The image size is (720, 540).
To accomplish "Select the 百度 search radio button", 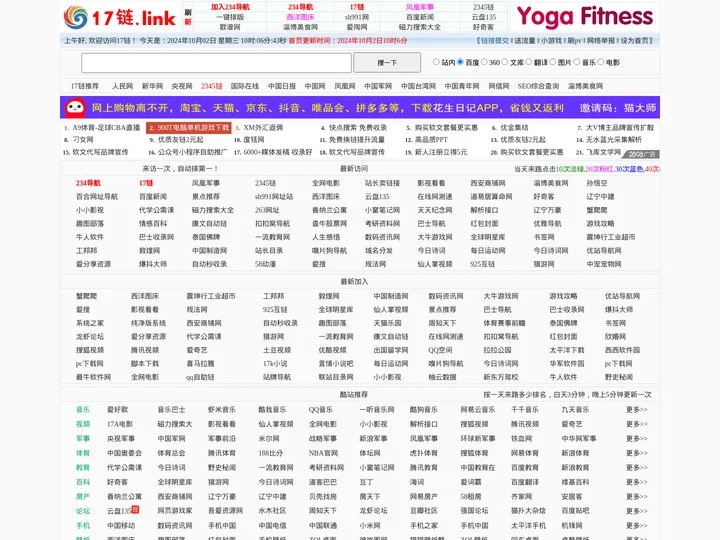I will point(460,62).
